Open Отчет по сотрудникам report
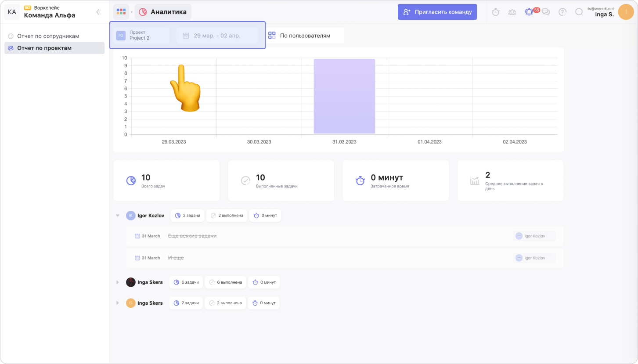Image resolution: width=638 pixels, height=364 pixels. pos(48,36)
